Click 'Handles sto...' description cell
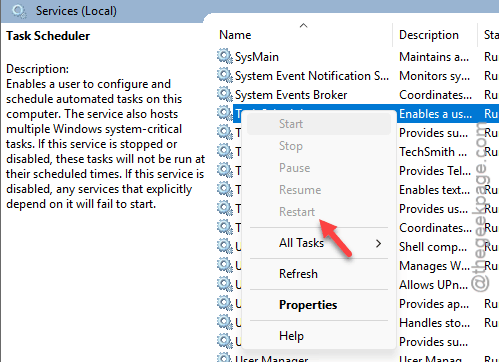Image resolution: width=499 pixels, height=362 pixels. [x=434, y=323]
